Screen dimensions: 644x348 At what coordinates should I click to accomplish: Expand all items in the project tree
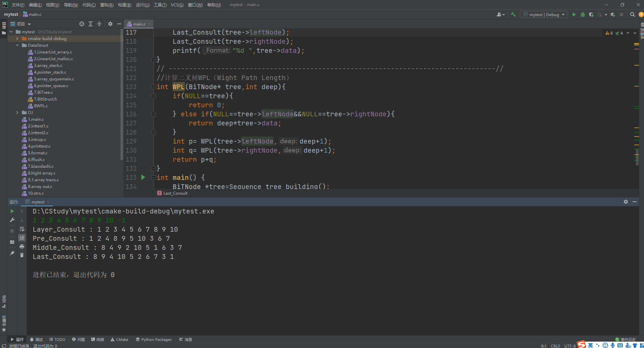click(91, 24)
